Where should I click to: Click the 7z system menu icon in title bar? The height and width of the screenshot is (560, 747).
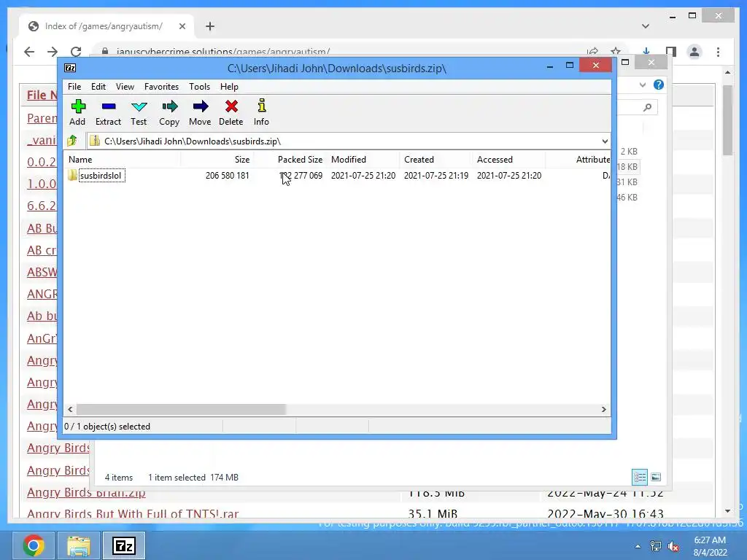pos(70,68)
